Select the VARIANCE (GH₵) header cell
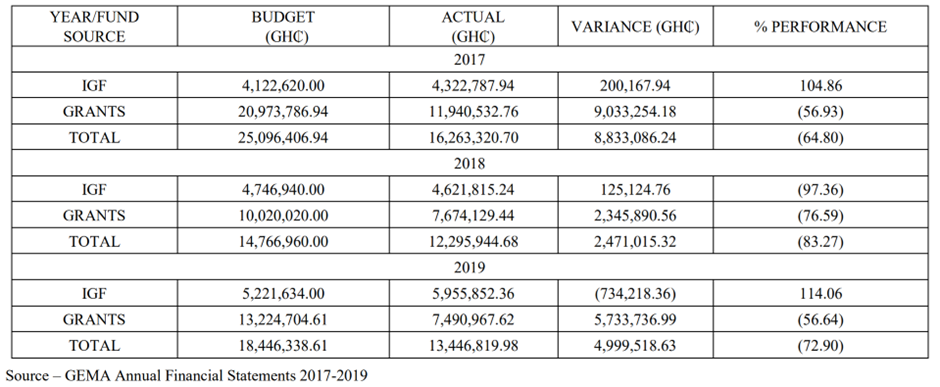 635,26
